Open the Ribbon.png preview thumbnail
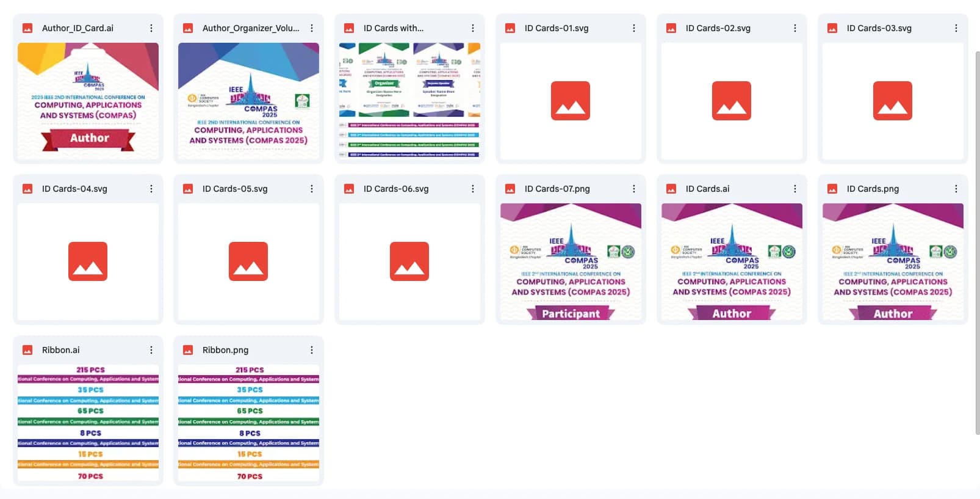980x499 pixels. pyautogui.click(x=248, y=423)
